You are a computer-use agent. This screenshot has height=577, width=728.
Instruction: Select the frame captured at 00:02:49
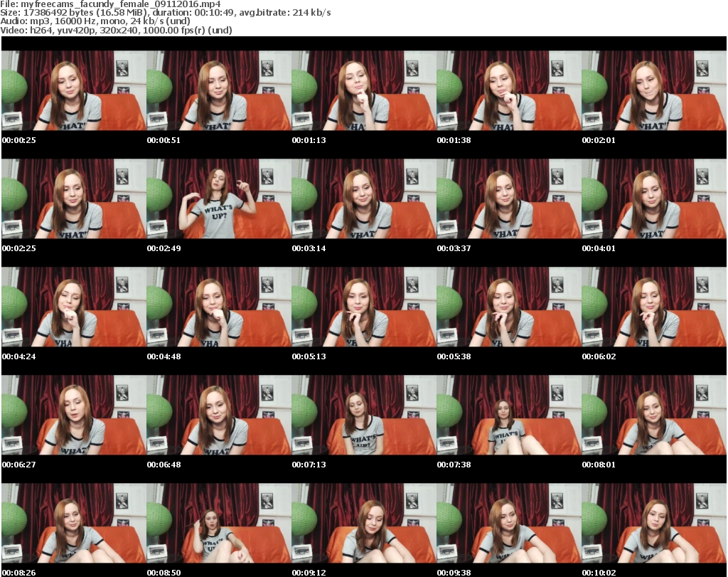coord(219,198)
